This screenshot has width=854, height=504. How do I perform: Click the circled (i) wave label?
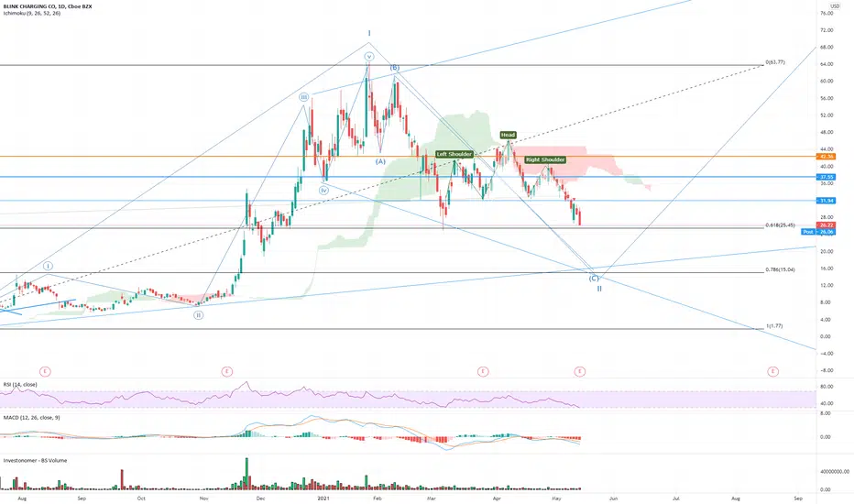coord(48,266)
